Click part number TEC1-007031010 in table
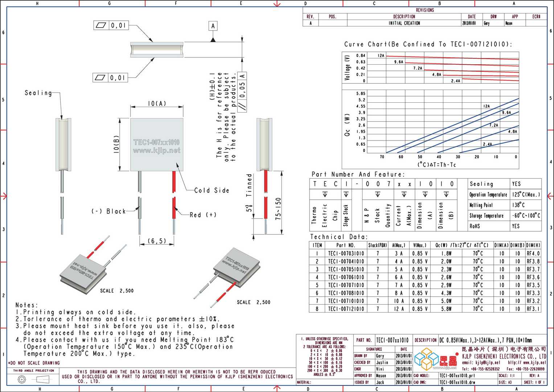 tap(346, 253)
